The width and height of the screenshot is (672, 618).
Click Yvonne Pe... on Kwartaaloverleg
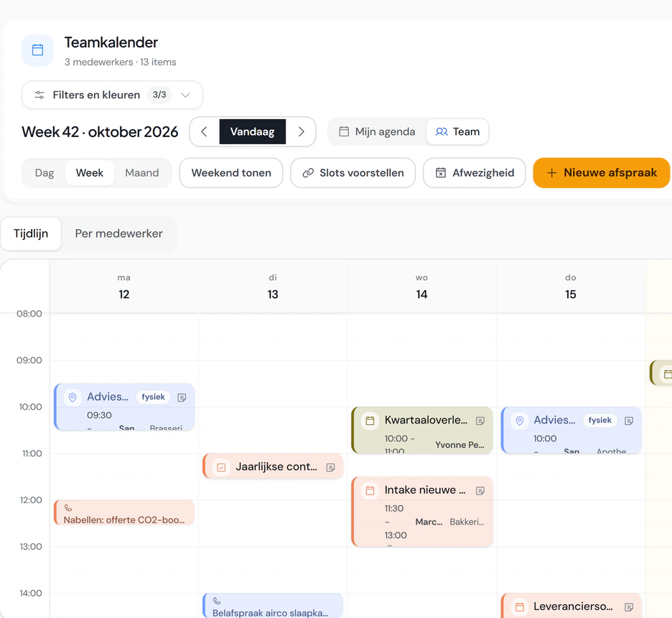click(459, 445)
